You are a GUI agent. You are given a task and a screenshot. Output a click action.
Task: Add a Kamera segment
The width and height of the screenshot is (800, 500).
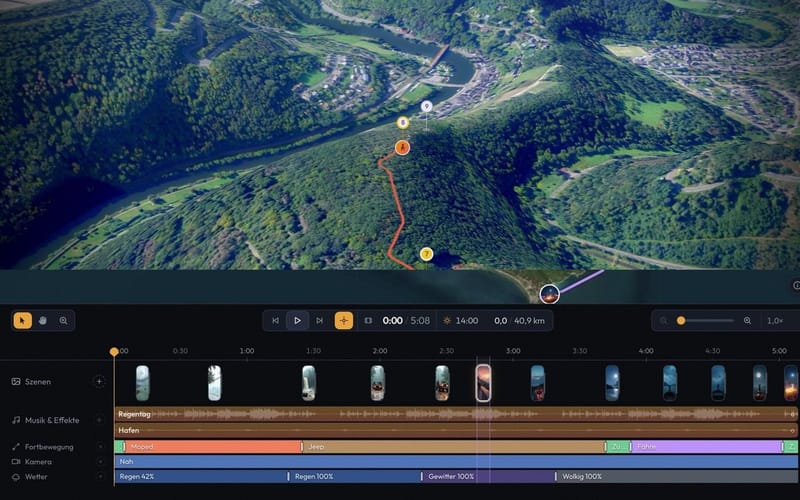(x=100, y=462)
